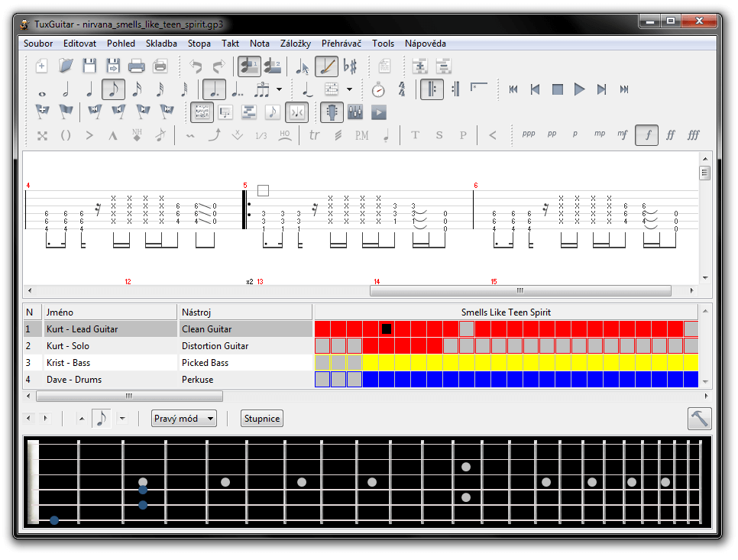738x560 pixels.
Task: Open the Stopa menu
Action: tap(199, 44)
